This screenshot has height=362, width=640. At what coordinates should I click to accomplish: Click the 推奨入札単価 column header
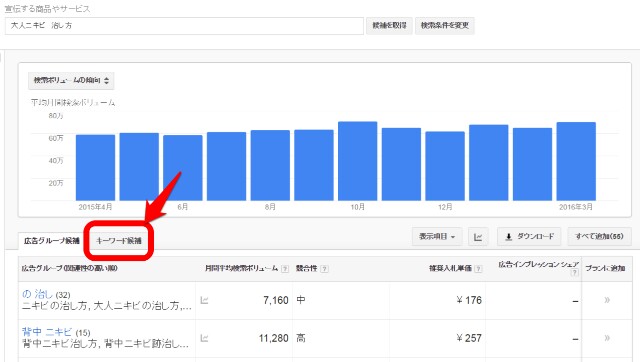450,268
